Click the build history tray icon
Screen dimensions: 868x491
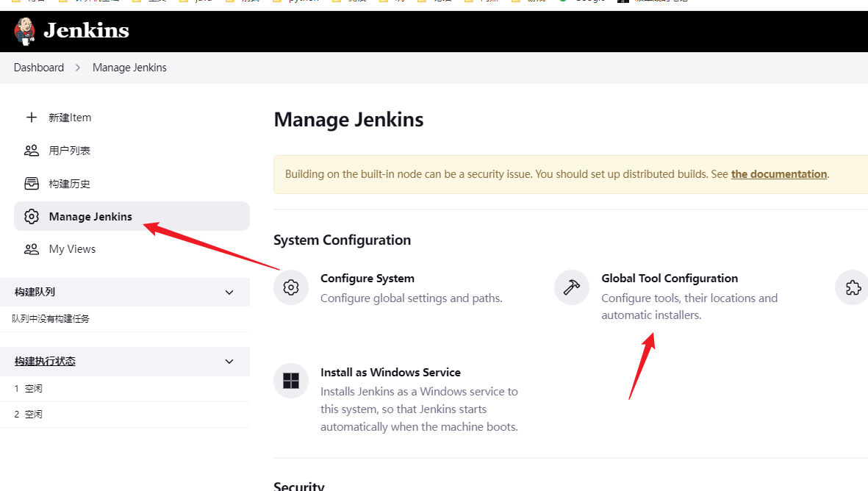[32, 183]
